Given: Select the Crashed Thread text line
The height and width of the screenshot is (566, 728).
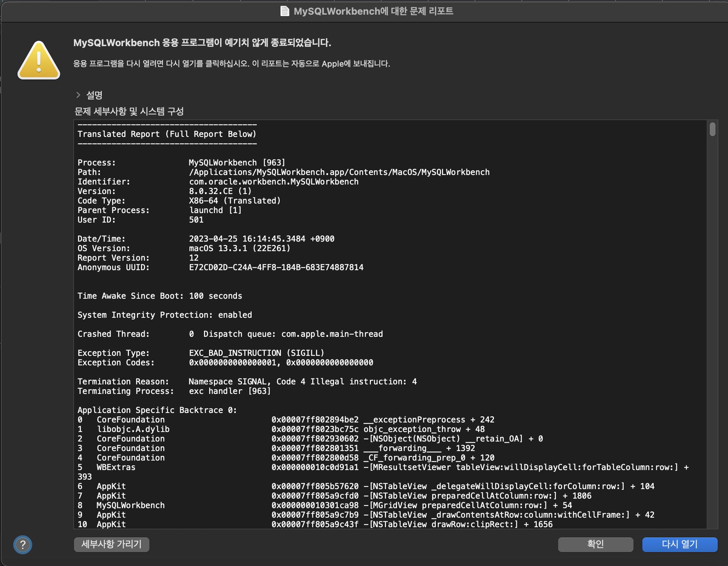Looking at the screenshot, I should [230, 334].
